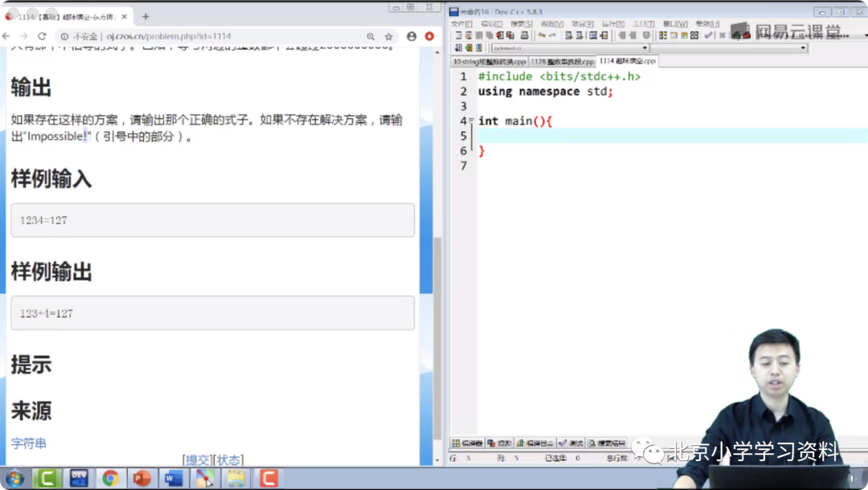Click Compile & Run icon in Dev-C++

684,35
